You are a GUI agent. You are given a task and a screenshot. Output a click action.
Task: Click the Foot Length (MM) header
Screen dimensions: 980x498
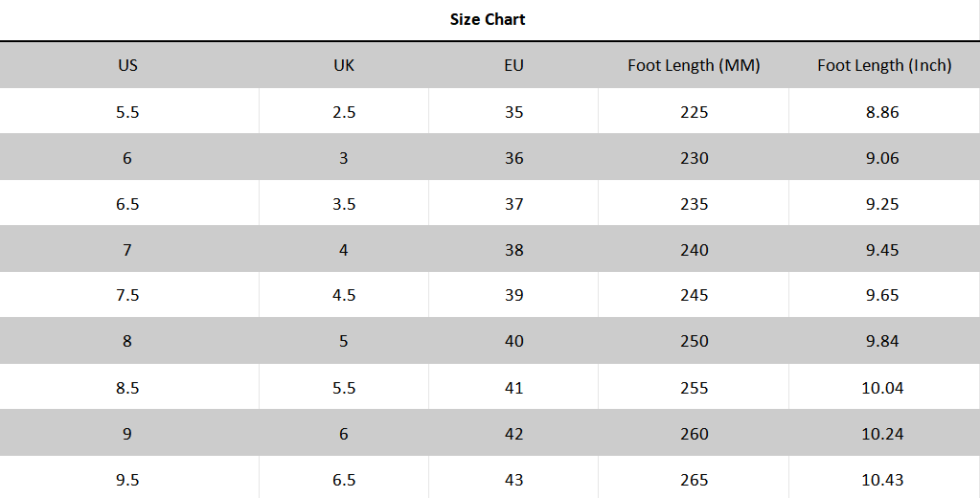tap(694, 65)
